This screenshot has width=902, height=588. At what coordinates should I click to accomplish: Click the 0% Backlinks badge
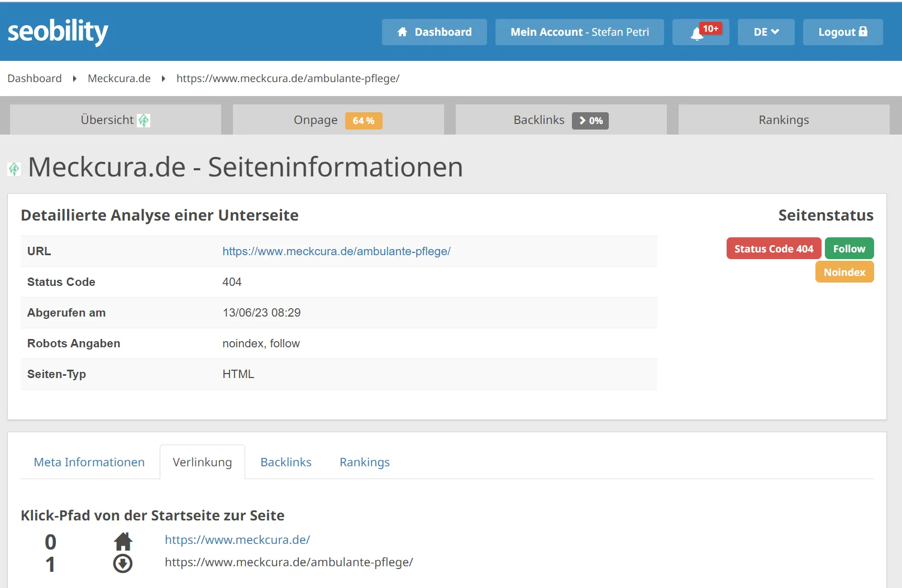tap(590, 121)
